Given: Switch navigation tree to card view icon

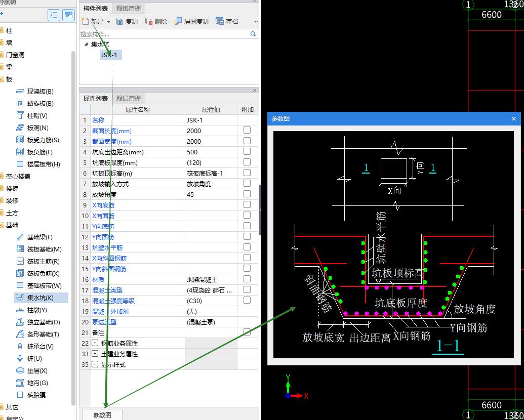Looking at the screenshot, I should 68,15.
